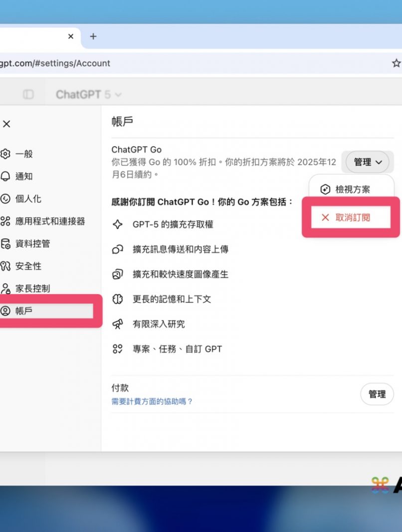Click 取消訂閱 to cancel subscription
The image size is (402, 532).
(352, 217)
